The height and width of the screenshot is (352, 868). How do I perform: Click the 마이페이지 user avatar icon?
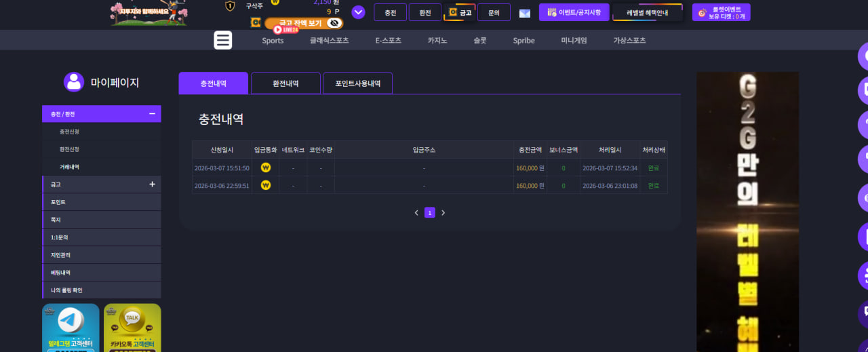pyautogui.click(x=74, y=82)
